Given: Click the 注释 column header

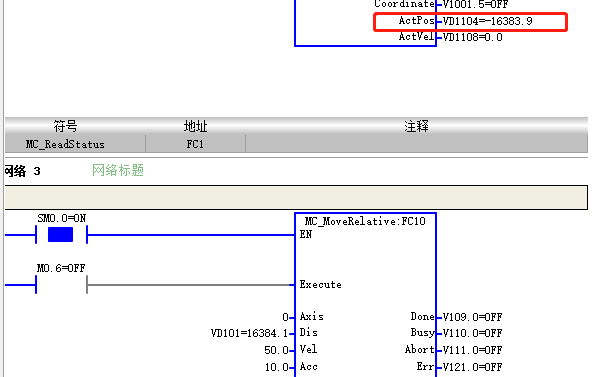Looking at the screenshot, I should click(416, 126).
